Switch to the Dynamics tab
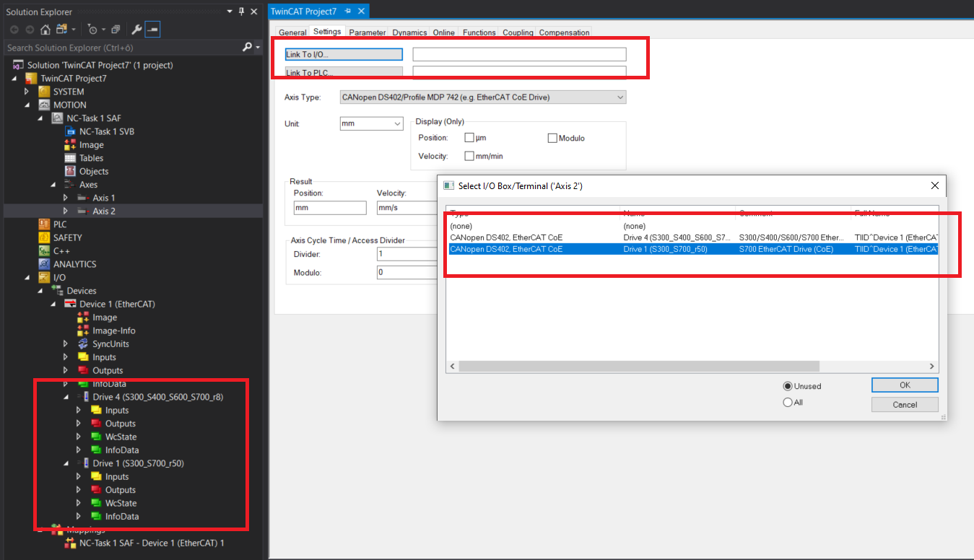This screenshot has height=560, width=974. point(409,32)
